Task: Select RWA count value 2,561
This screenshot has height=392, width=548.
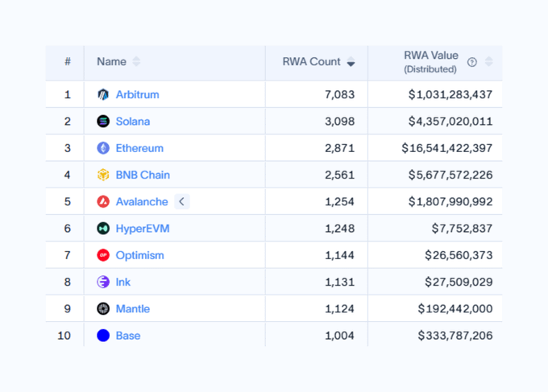Action: coord(340,175)
